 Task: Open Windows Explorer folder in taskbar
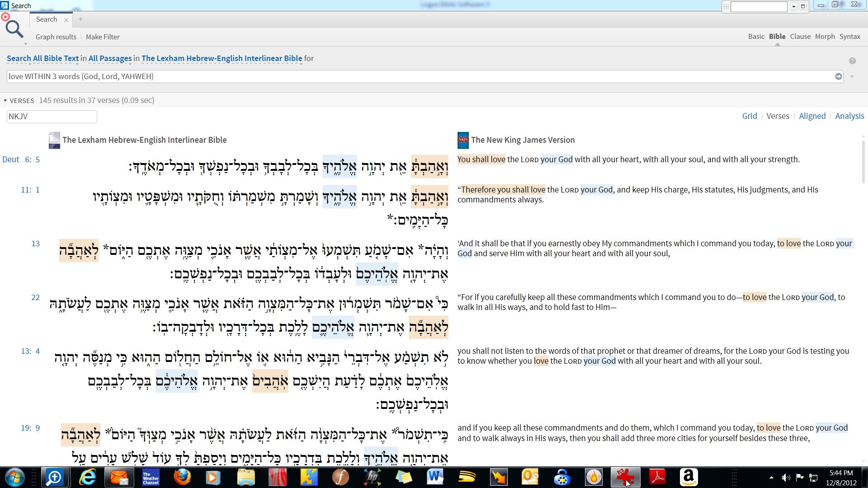coord(245,478)
